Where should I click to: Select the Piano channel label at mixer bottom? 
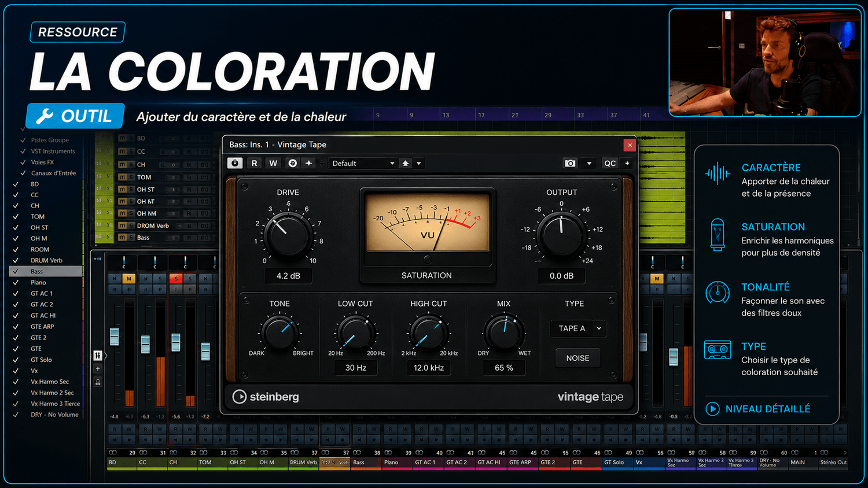coord(397,463)
